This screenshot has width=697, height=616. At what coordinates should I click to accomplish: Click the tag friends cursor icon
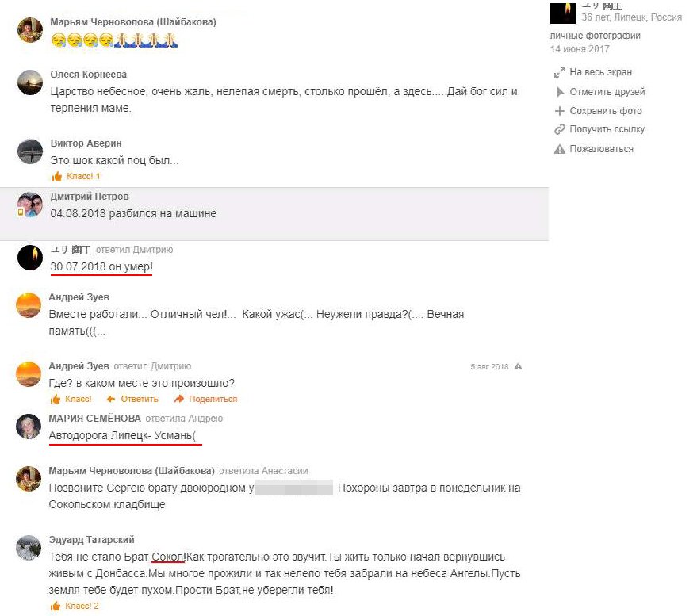click(x=560, y=92)
